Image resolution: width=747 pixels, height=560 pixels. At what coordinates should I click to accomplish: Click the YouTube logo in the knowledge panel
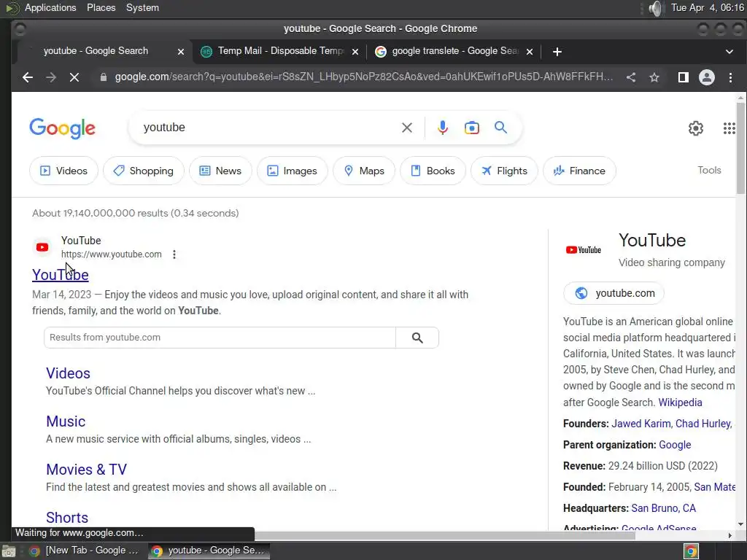click(583, 250)
